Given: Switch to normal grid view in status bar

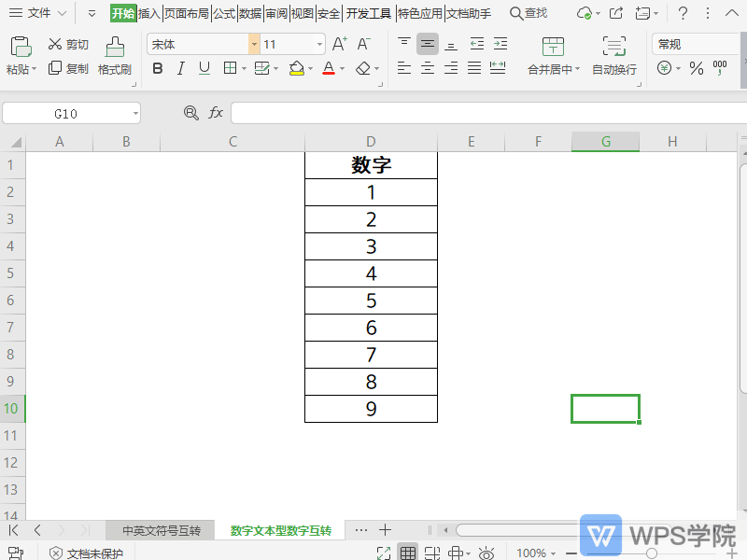Looking at the screenshot, I should (x=408, y=553).
